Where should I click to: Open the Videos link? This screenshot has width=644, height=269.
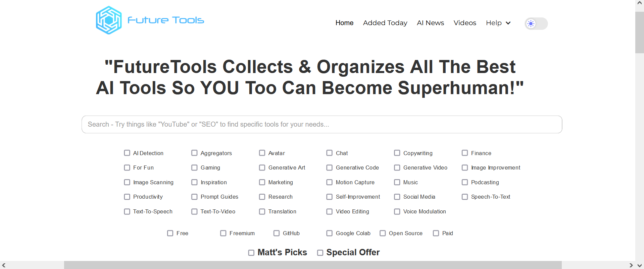[465, 23]
